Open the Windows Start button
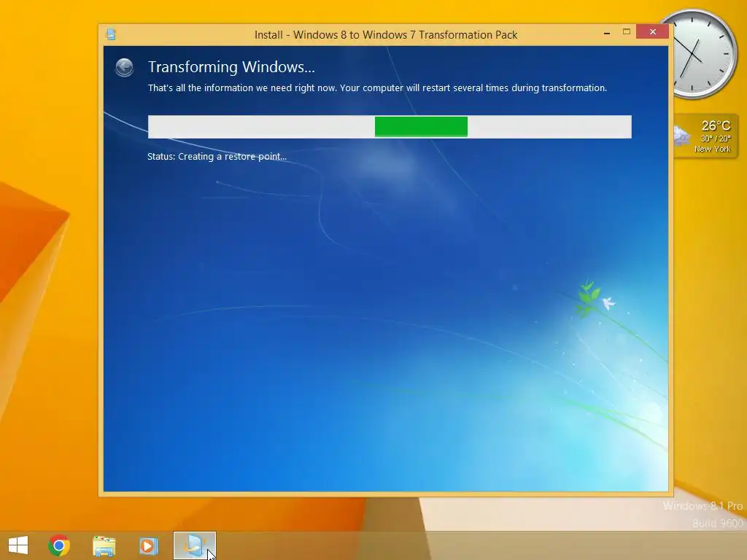The height and width of the screenshot is (560, 747). point(18,545)
